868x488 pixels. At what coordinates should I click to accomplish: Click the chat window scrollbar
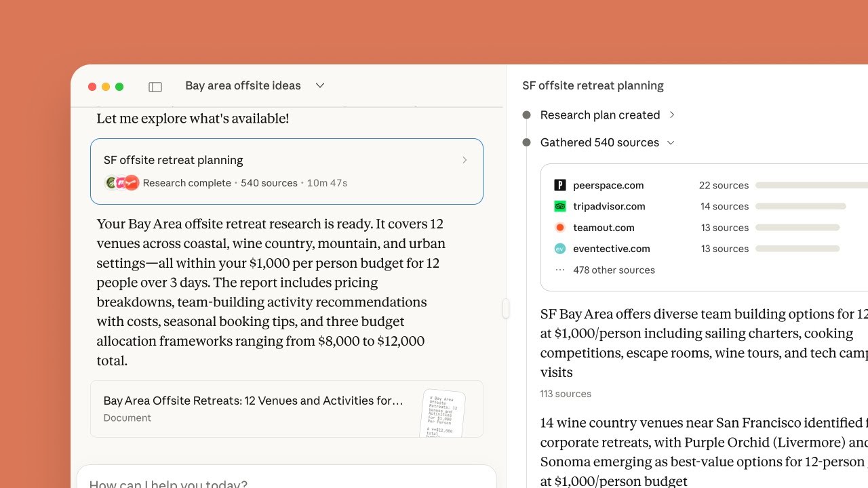506,308
